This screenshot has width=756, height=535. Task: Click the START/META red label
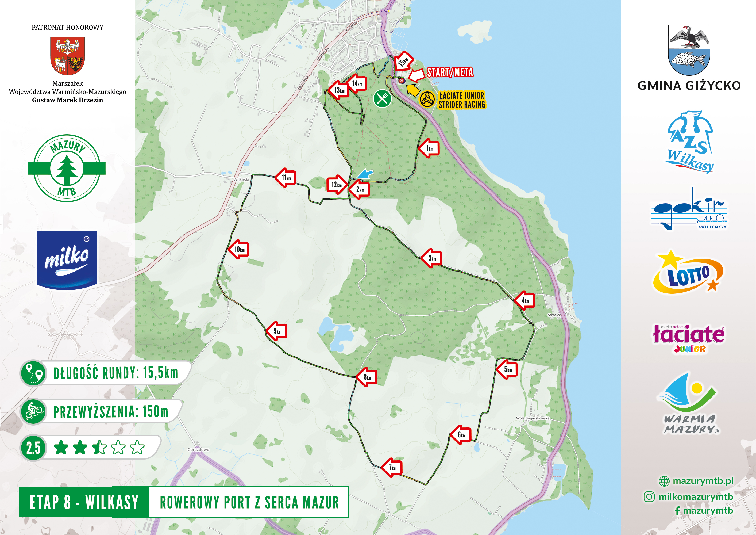pos(450,72)
